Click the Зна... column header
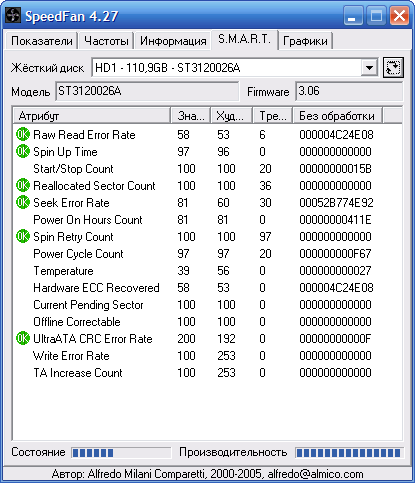This screenshot has width=415, height=483. (190, 116)
